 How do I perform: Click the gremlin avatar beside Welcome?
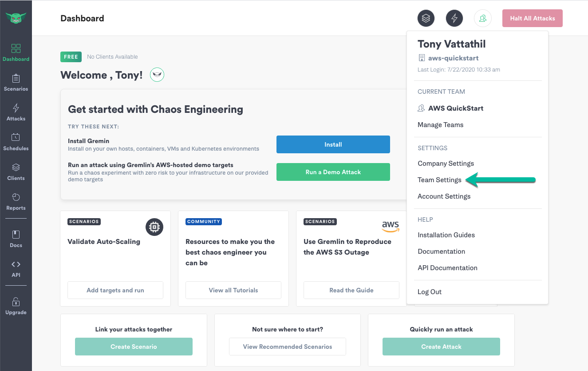pyautogui.click(x=157, y=75)
